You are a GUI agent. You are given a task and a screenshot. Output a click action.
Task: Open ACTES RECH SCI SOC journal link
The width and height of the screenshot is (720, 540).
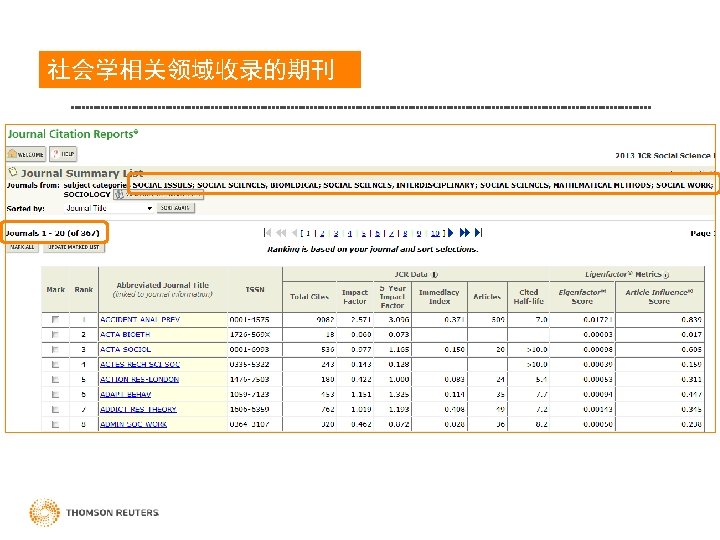pos(140,365)
